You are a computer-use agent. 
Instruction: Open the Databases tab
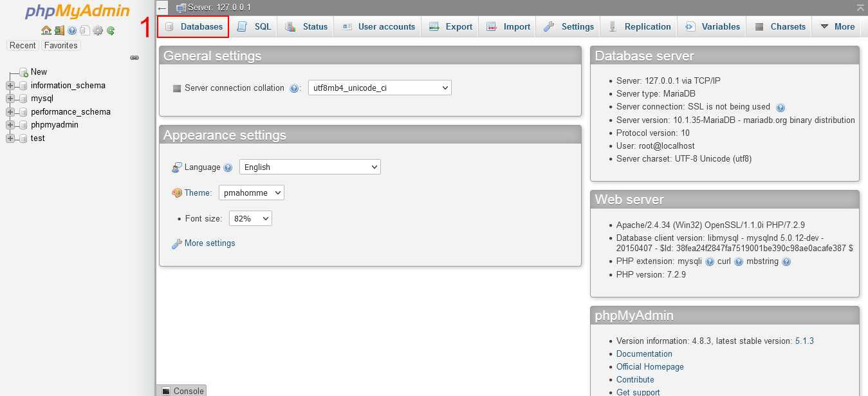point(194,26)
